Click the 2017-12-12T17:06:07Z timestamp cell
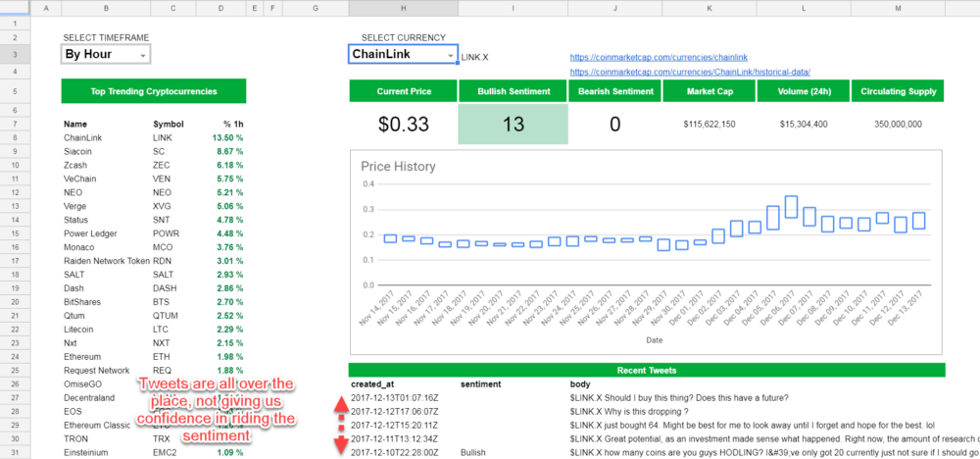 coord(394,412)
